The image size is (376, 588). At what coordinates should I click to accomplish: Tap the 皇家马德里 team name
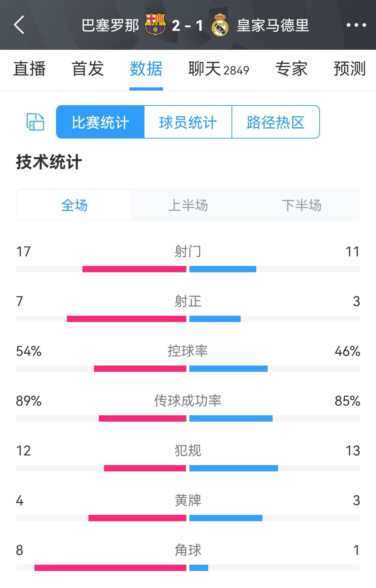point(273,25)
